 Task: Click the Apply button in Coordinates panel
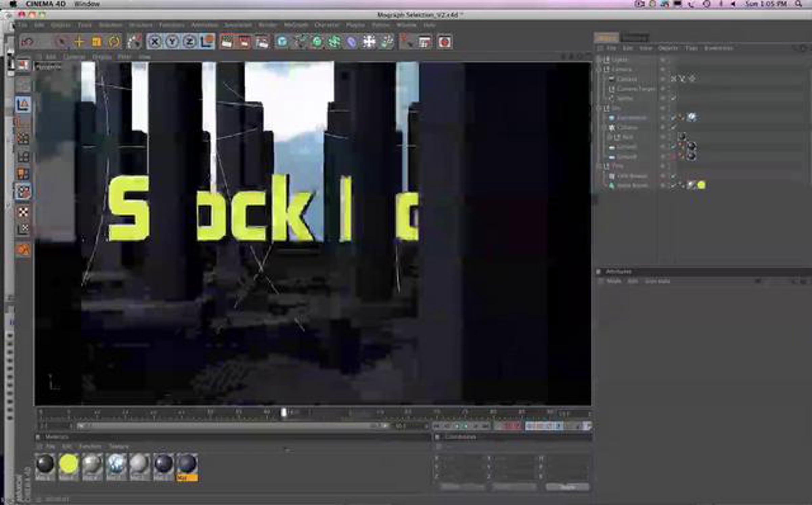(567, 487)
